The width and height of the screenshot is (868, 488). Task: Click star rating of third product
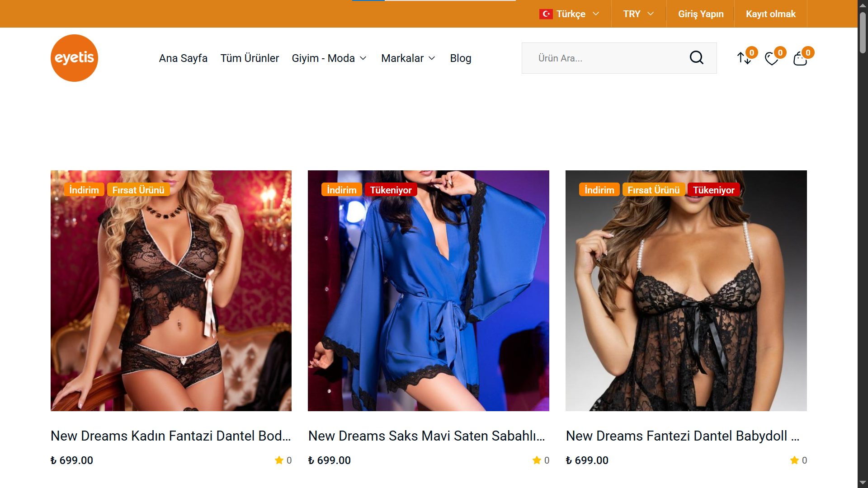pos(794,460)
